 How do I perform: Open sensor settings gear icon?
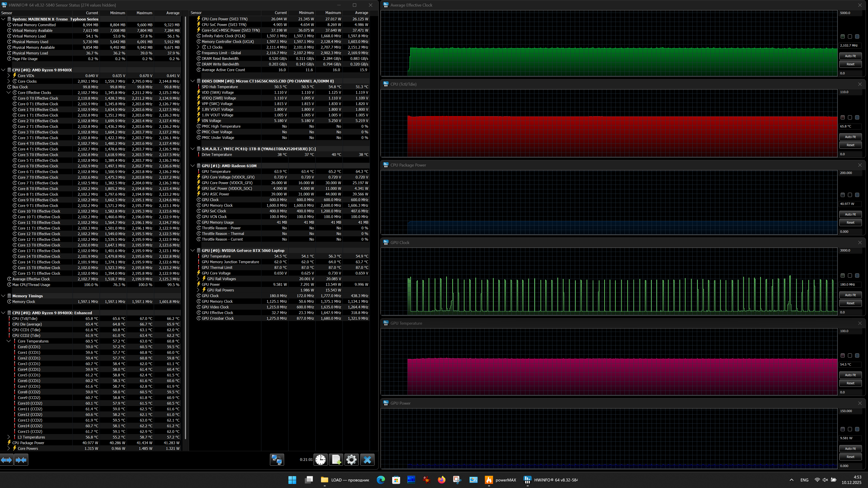point(351,460)
